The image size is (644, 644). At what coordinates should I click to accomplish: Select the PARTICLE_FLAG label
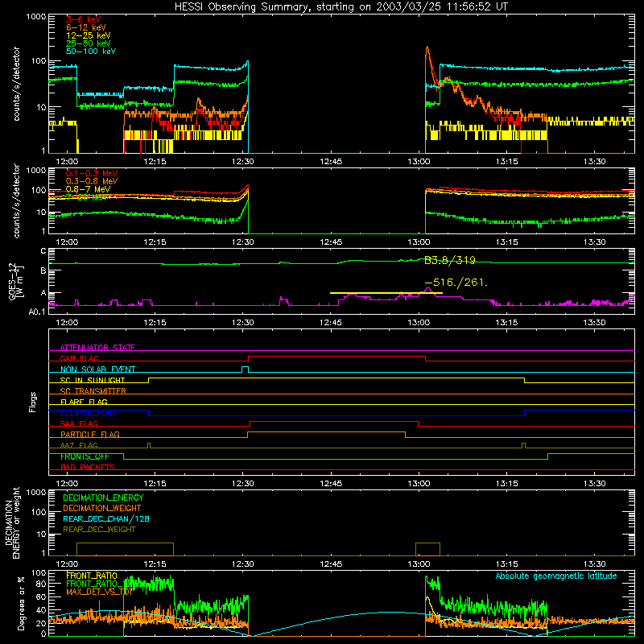(90, 434)
